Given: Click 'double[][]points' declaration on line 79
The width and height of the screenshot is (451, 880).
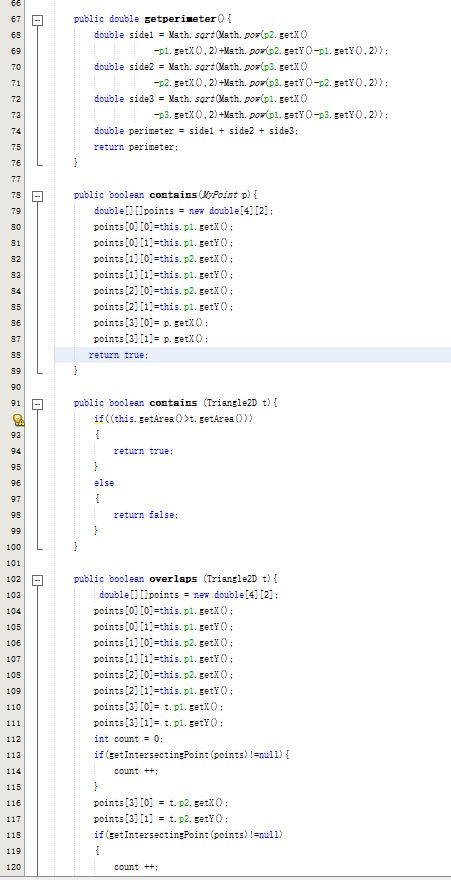Looking at the screenshot, I should click(183, 211).
